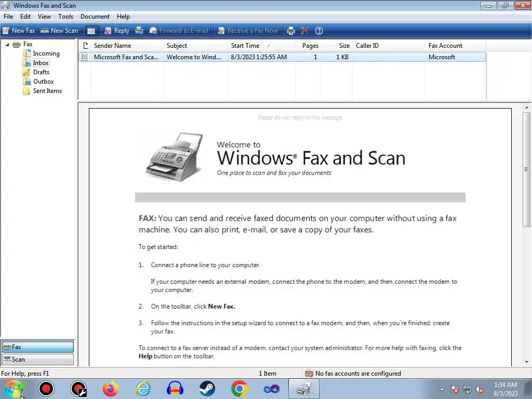
Task: Open the Windows Start menu
Action: tap(14, 389)
